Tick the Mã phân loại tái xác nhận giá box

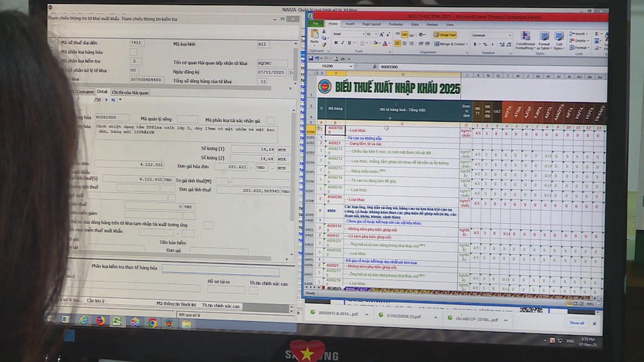pyautogui.click(x=269, y=120)
